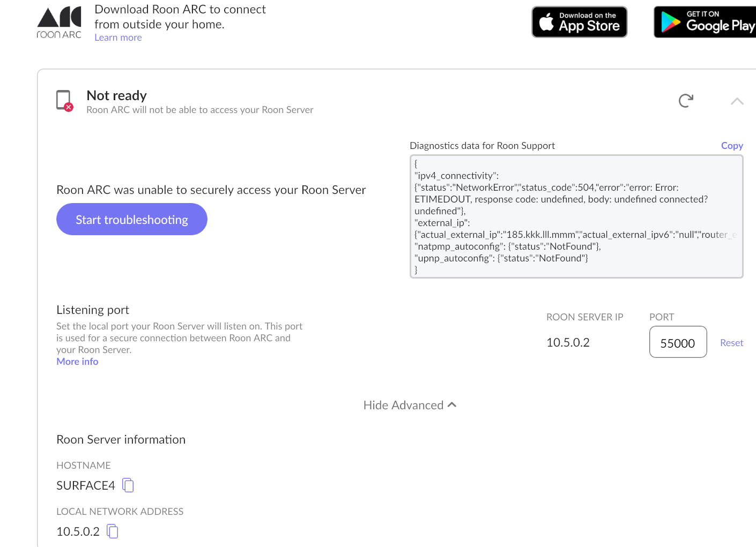Collapse the Not ready panel chevron
The height and width of the screenshot is (547, 756).
(737, 101)
